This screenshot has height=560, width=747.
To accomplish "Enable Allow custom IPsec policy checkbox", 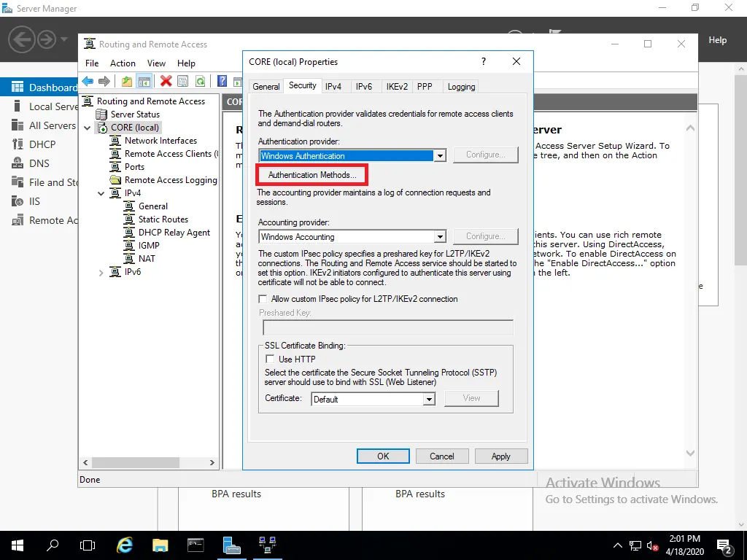I will (x=263, y=299).
